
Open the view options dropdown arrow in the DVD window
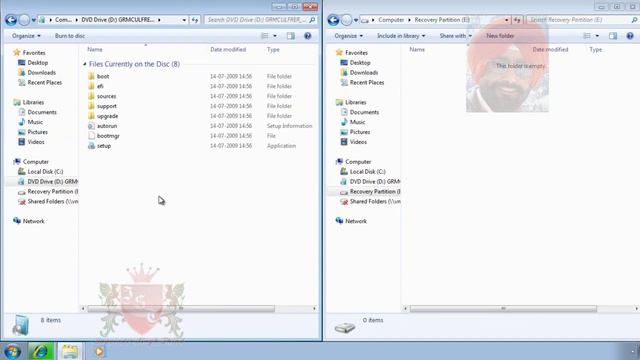[275, 36]
